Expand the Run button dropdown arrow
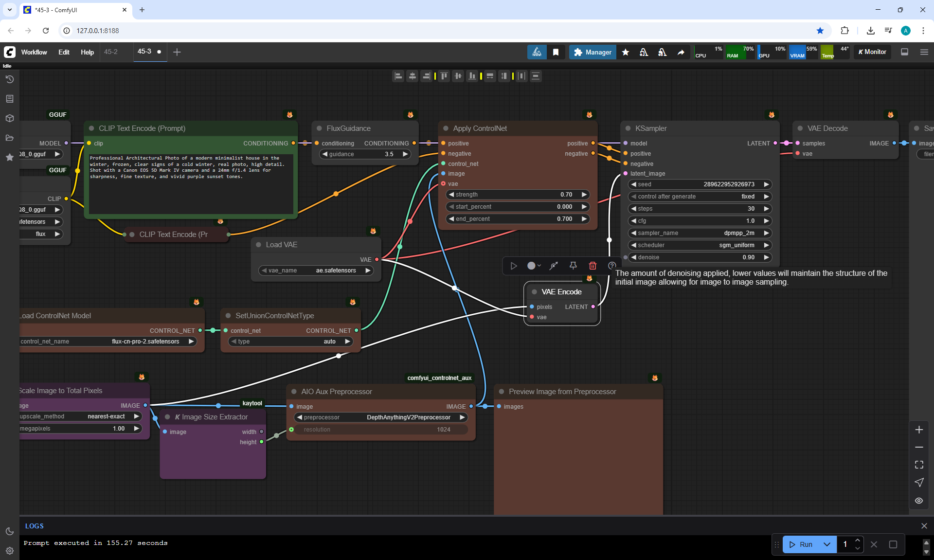 826,544
